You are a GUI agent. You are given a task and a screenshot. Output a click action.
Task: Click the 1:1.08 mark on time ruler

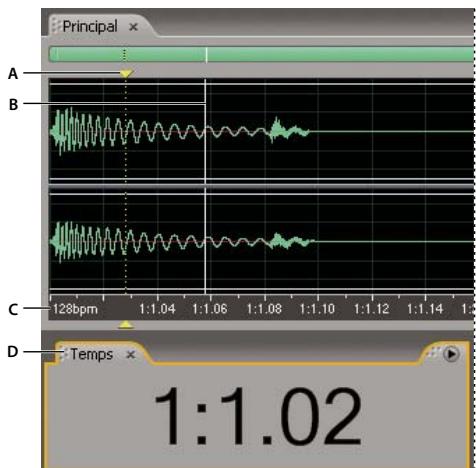click(264, 309)
